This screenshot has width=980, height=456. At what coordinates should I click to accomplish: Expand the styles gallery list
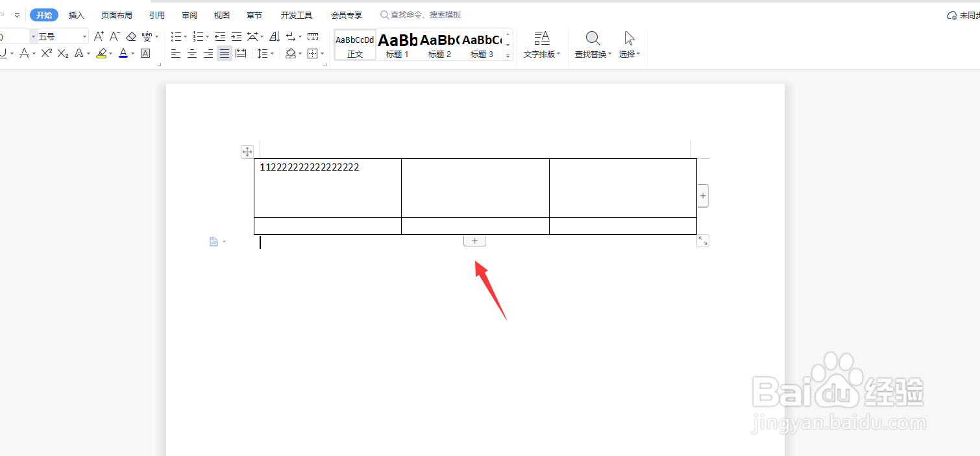tap(508, 56)
